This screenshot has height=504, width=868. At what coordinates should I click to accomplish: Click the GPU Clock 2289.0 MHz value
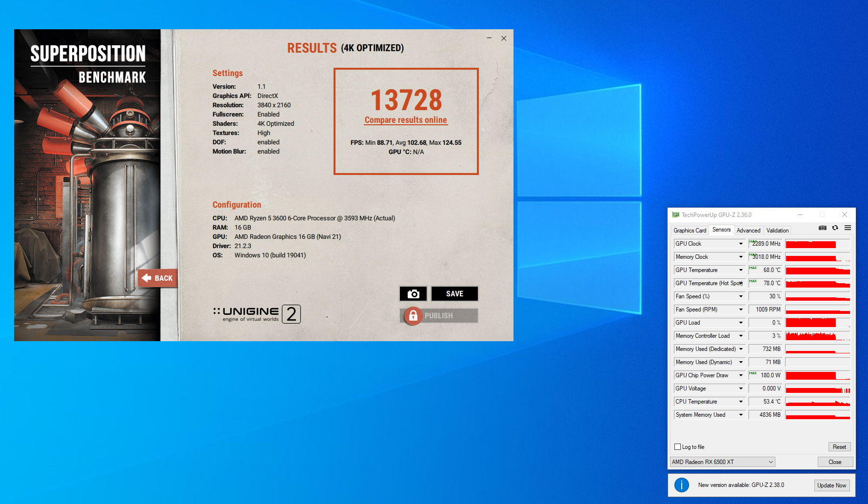[765, 244]
